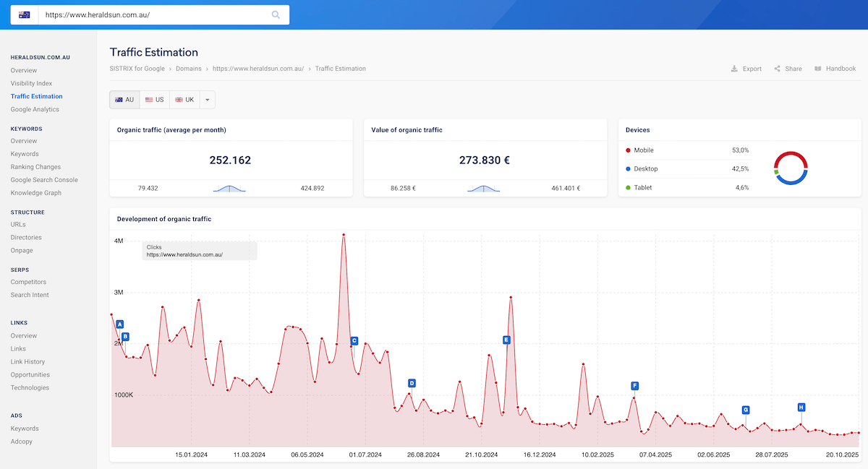Switch to the US country tab
The width and height of the screenshot is (868, 469).
click(x=154, y=100)
